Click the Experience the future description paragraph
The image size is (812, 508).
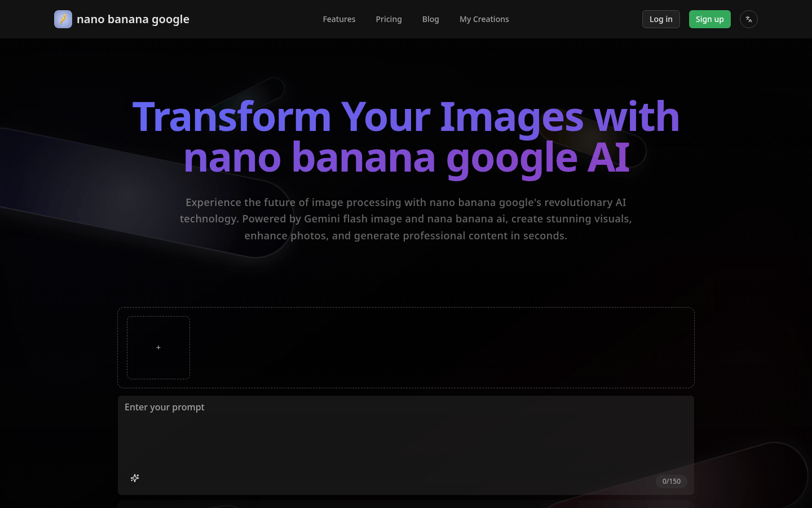405,202
